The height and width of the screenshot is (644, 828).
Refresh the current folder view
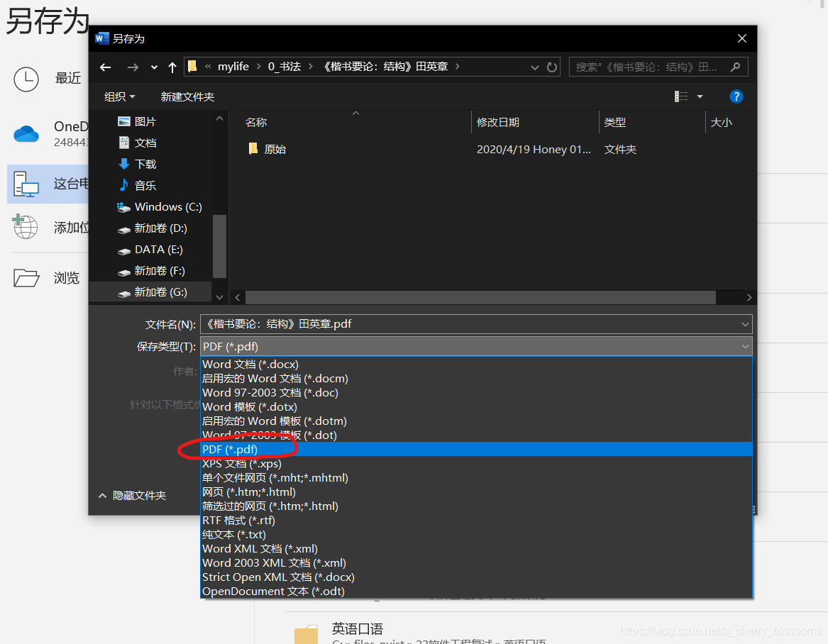(552, 67)
